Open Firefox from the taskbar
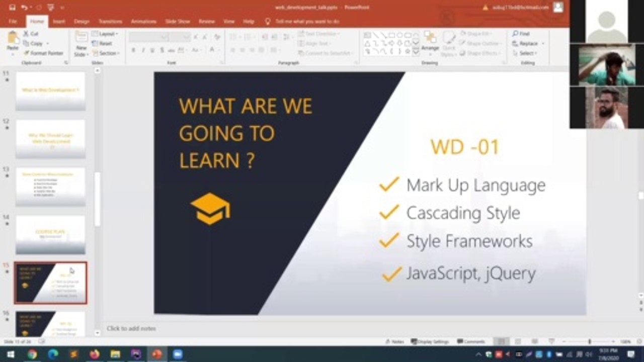 pyautogui.click(x=94, y=354)
